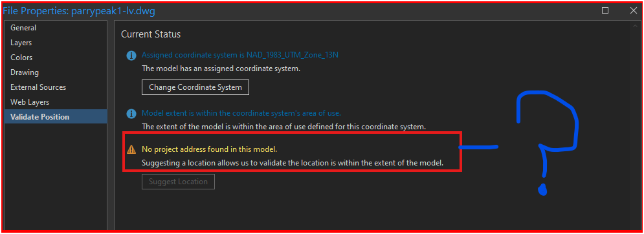
Task: Click 'Suggesting a location allows us to validate' text
Action: click(x=293, y=162)
